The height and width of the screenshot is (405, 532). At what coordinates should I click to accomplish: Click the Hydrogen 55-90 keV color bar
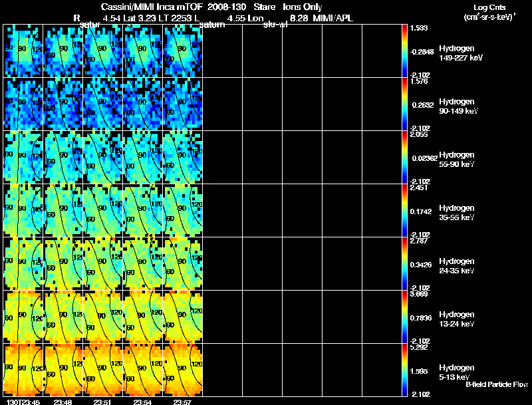[x=404, y=158]
